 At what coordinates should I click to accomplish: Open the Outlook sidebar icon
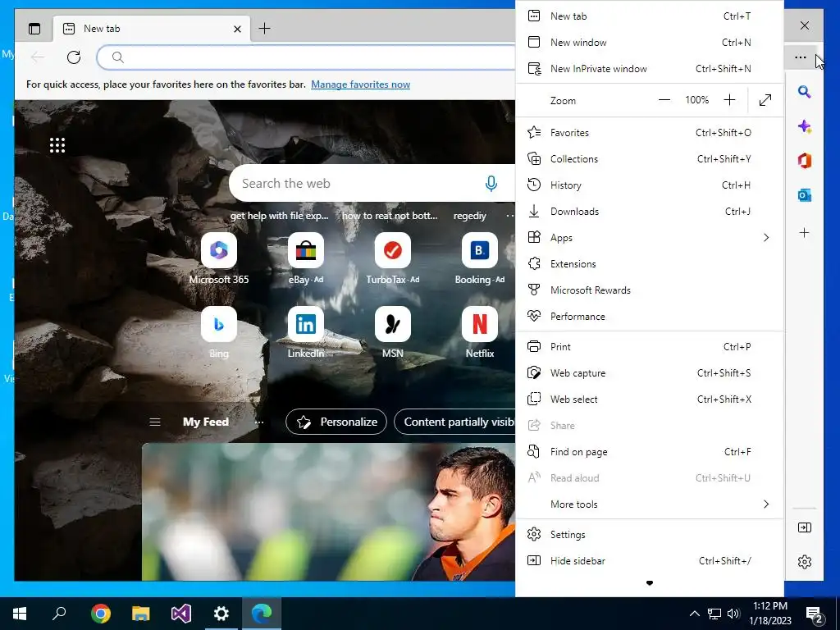click(804, 195)
